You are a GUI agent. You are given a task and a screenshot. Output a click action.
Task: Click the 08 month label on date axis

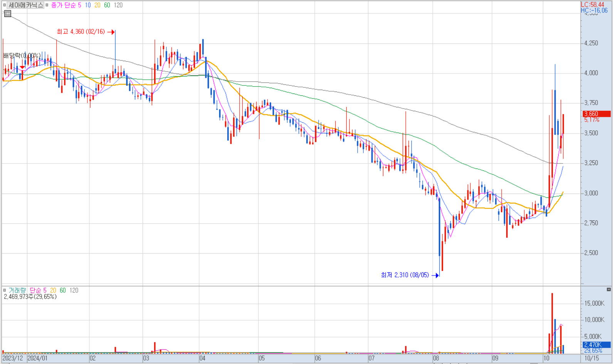(x=436, y=359)
